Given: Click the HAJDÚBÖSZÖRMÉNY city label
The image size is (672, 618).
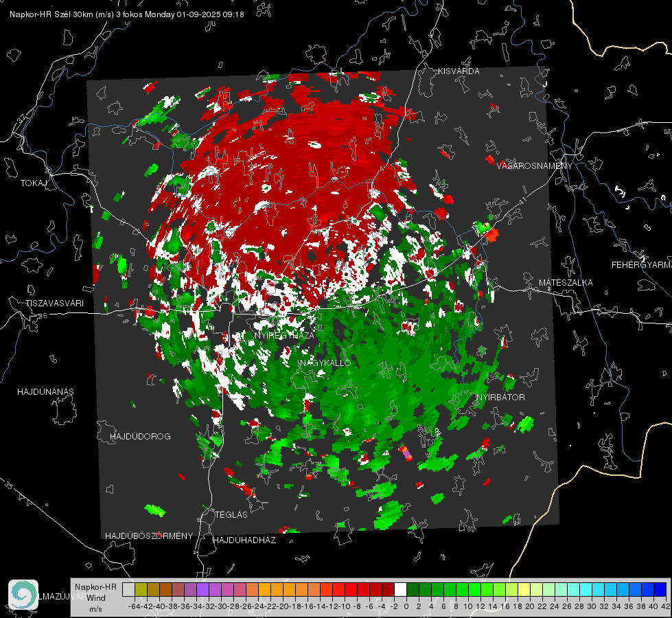Looking at the screenshot, I should pos(149,536).
